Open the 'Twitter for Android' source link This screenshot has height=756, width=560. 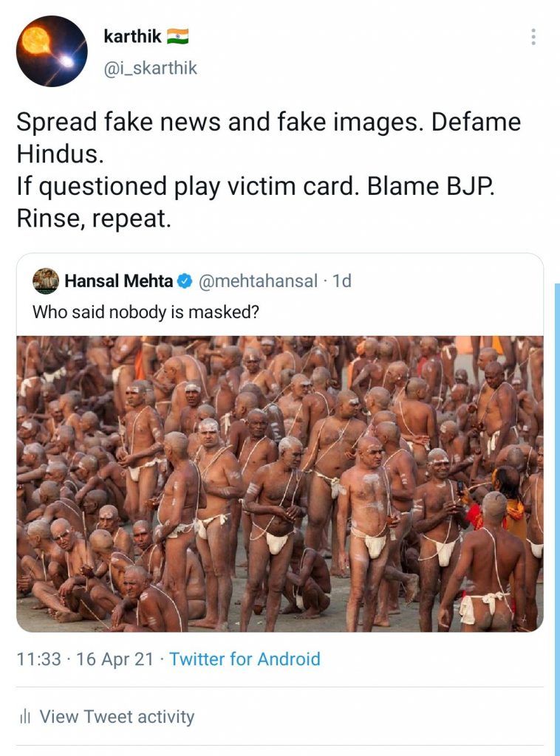coord(245,659)
